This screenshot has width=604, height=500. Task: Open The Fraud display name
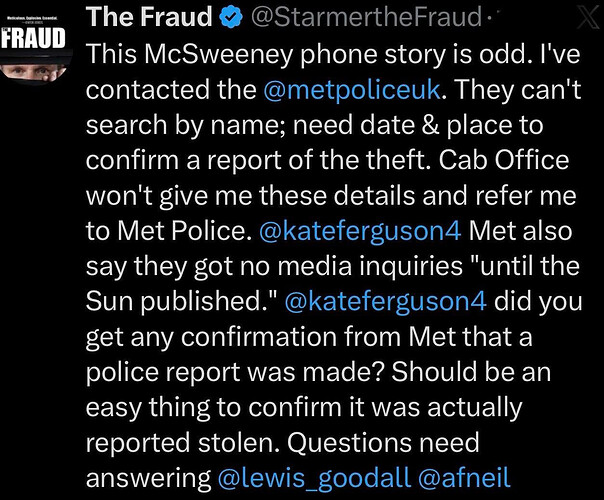click(148, 19)
